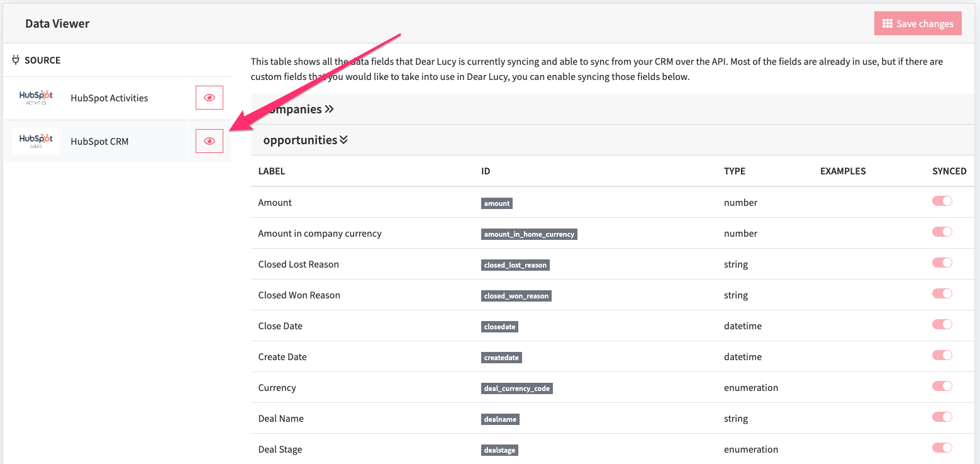This screenshot has width=980, height=464.
Task: Click the deal_currency_code ID badge
Action: [x=517, y=388]
